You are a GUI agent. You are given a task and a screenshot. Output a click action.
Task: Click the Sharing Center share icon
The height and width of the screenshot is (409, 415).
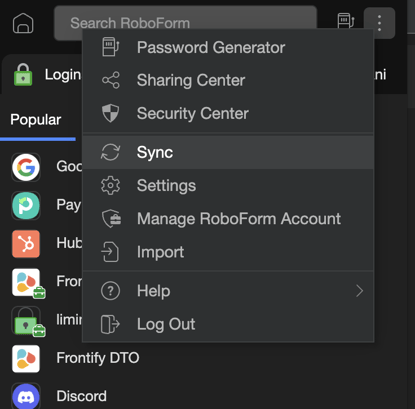pyautogui.click(x=110, y=80)
